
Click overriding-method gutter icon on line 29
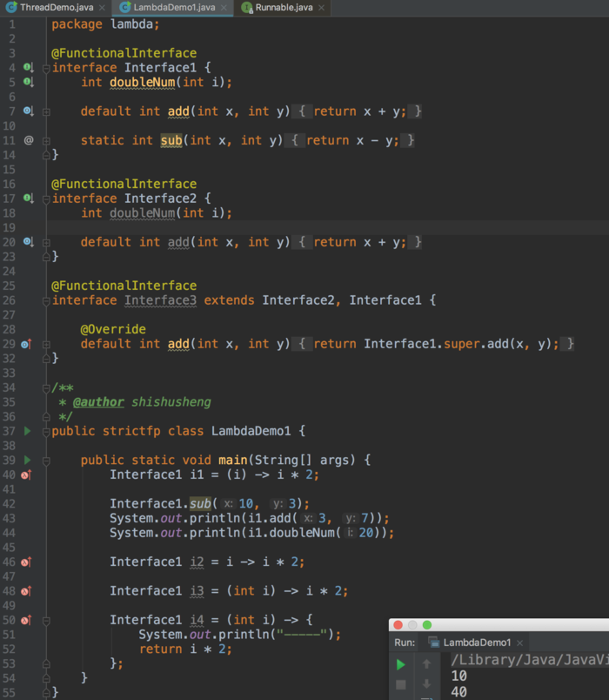pos(26,344)
